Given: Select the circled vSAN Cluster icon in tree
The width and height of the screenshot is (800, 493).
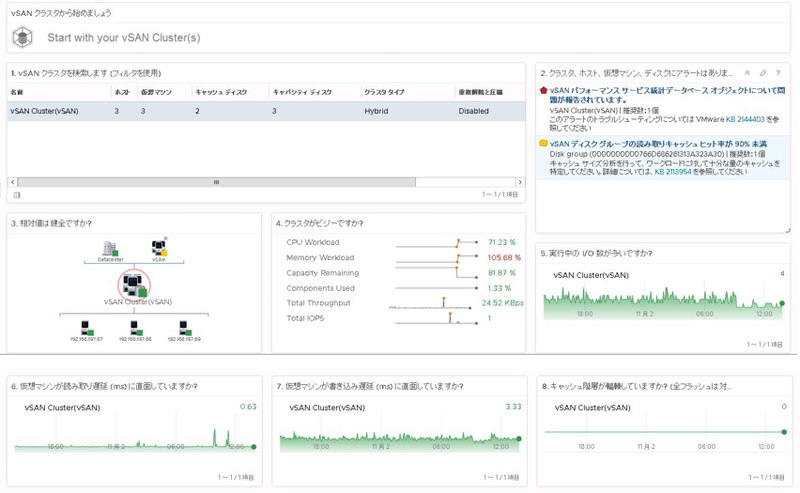Looking at the screenshot, I should point(134,285).
